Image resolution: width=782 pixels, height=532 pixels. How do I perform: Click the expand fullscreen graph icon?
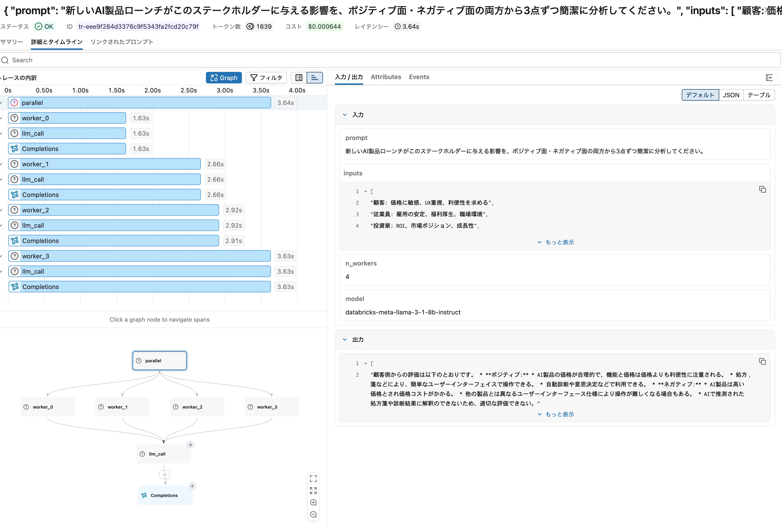(313, 490)
